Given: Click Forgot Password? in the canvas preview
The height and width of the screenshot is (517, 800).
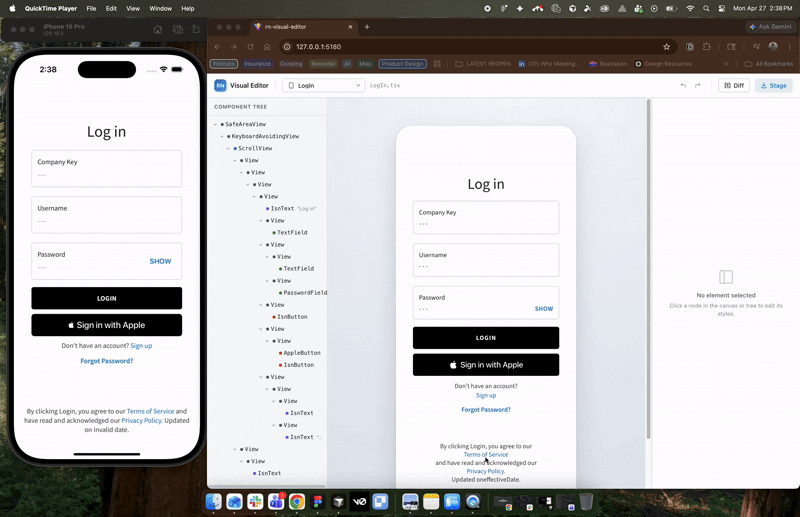Looking at the screenshot, I should pyautogui.click(x=486, y=409).
